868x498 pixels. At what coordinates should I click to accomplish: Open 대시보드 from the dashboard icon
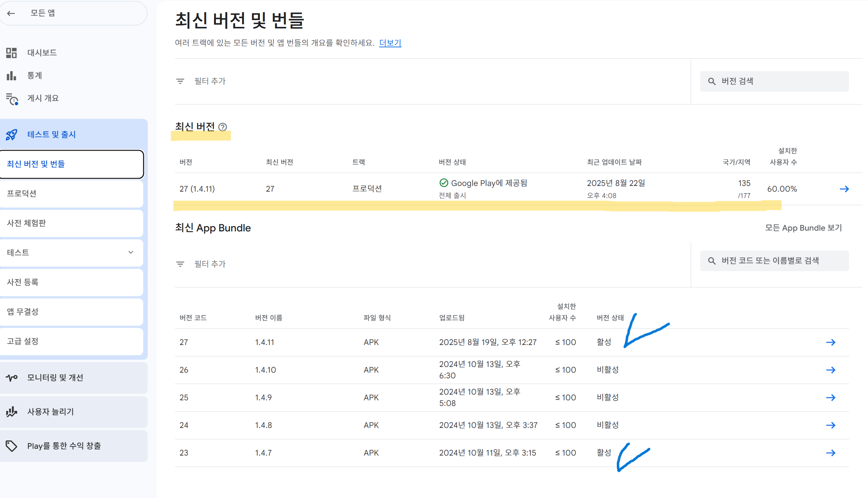coord(11,53)
